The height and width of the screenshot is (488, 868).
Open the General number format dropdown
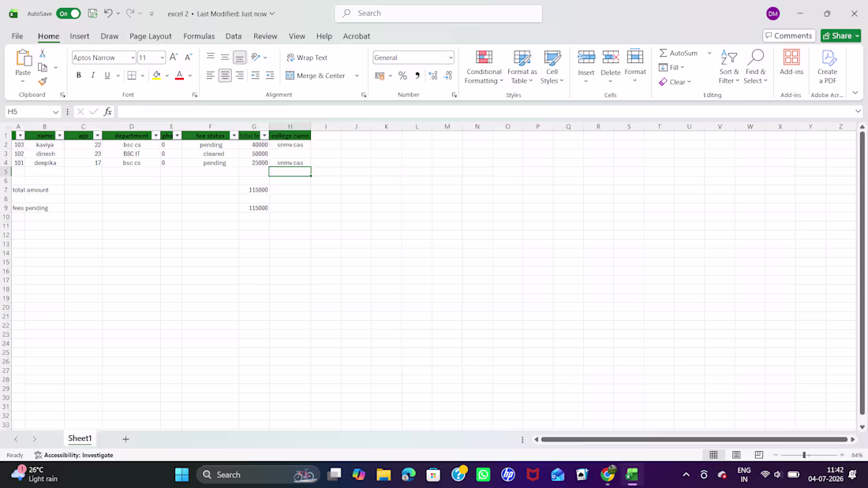[451, 58]
